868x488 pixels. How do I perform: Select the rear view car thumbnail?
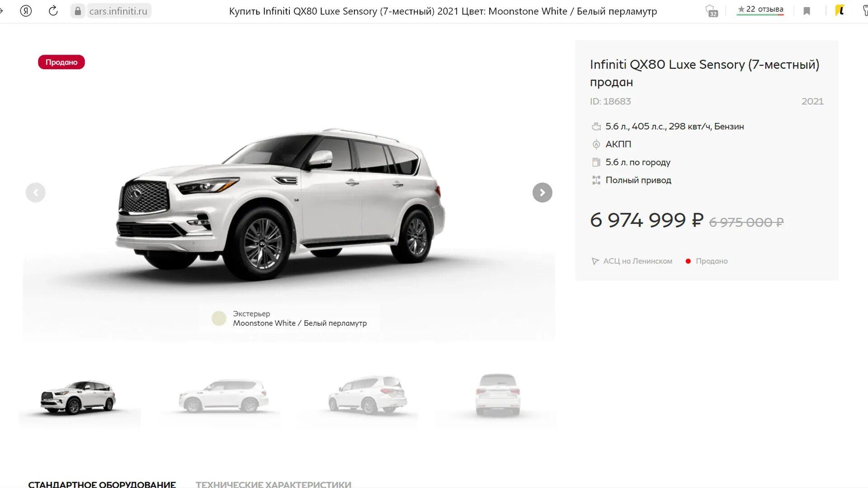pyautogui.click(x=497, y=395)
